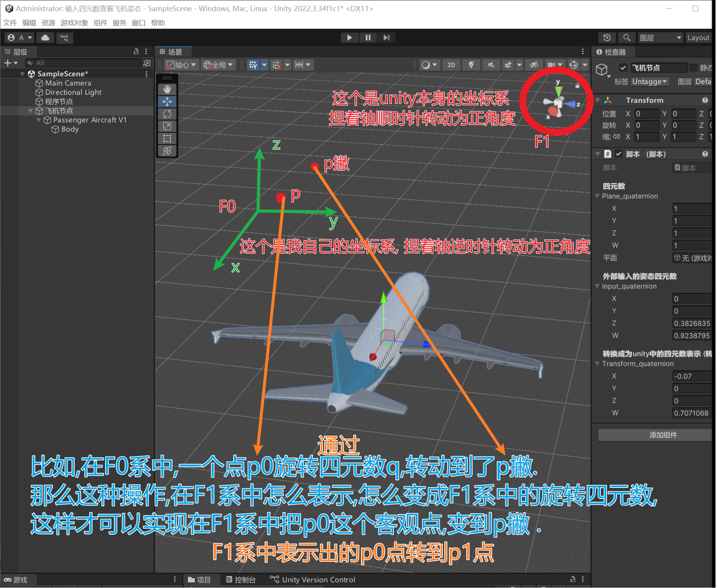Image resolution: width=718 pixels, height=588 pixels.
Task: Select the Hand view tool
Action: click(167, 89)
